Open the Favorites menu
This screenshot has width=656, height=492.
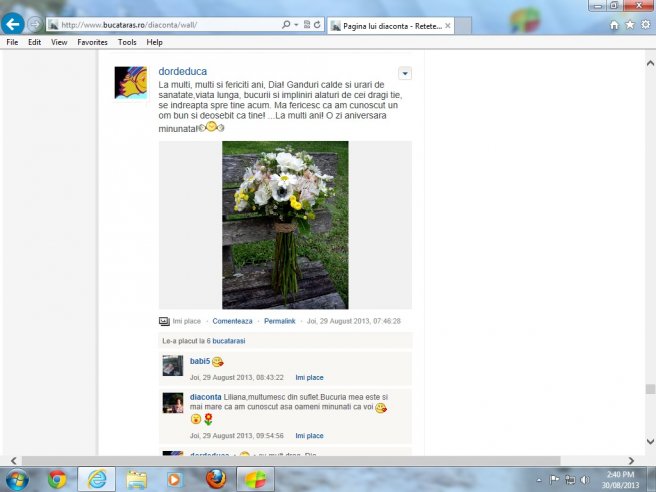(x=92, y=43)
